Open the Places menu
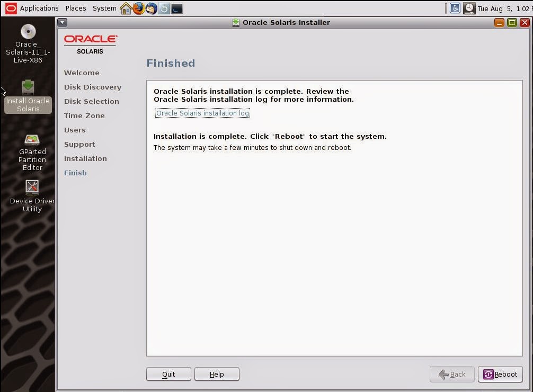 click(x=75, y=8)
